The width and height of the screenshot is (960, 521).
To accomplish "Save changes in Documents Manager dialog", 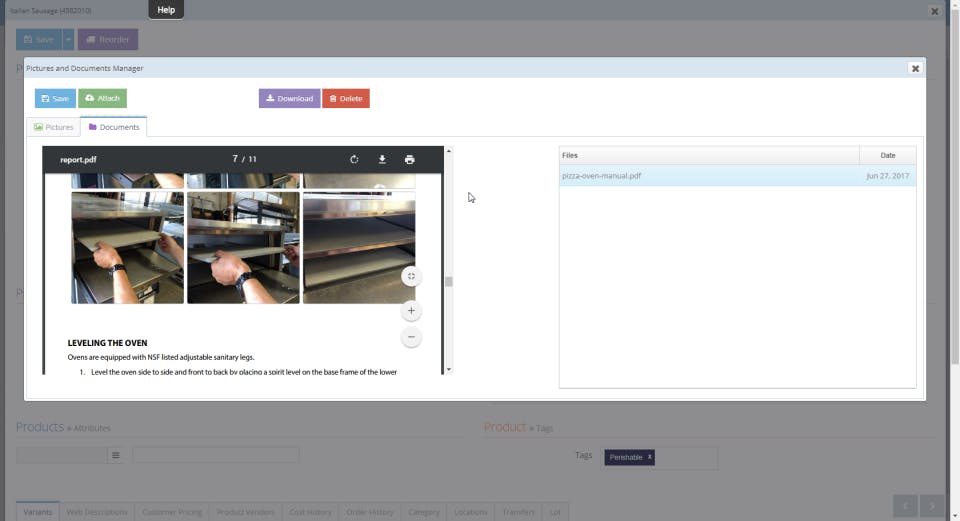I will 55,99.
